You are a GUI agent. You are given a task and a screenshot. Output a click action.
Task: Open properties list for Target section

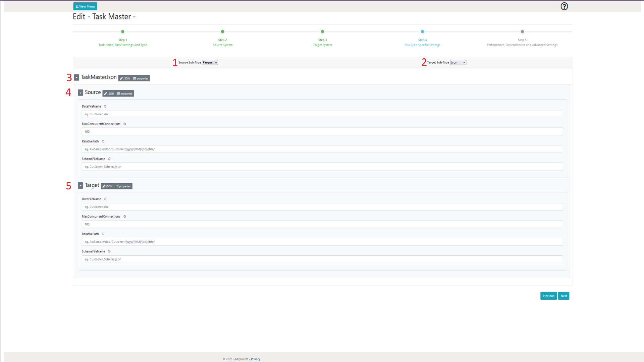pyautogui.click(x=123, y=186)
